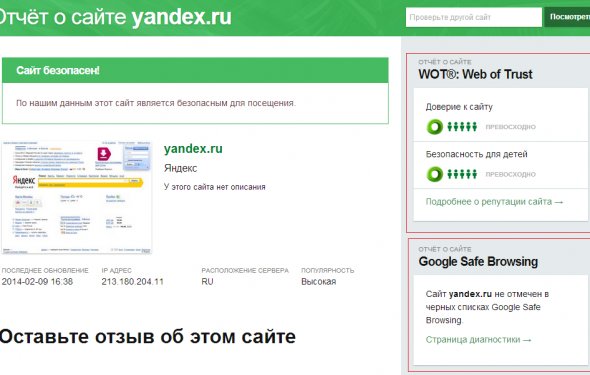Click 'По нашим данным этот сайт является безопасным' message
The height and width of the screenshot is (375, 590).
(156, 103)
